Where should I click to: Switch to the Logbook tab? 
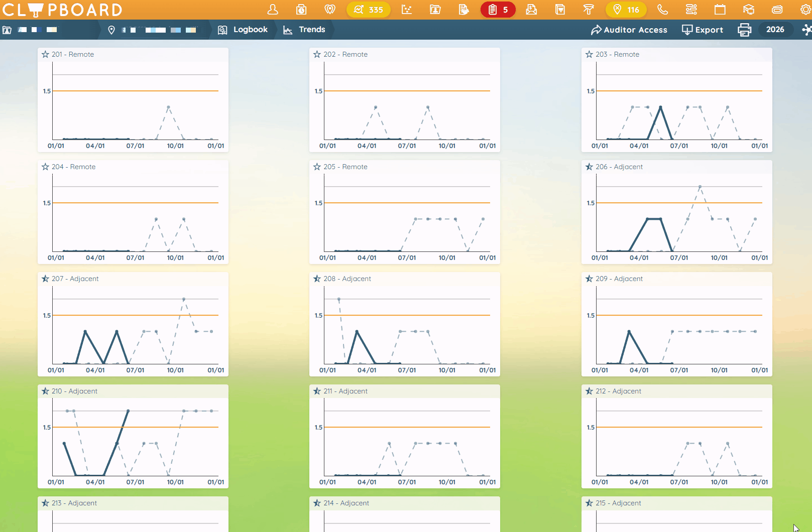point(243,30)
